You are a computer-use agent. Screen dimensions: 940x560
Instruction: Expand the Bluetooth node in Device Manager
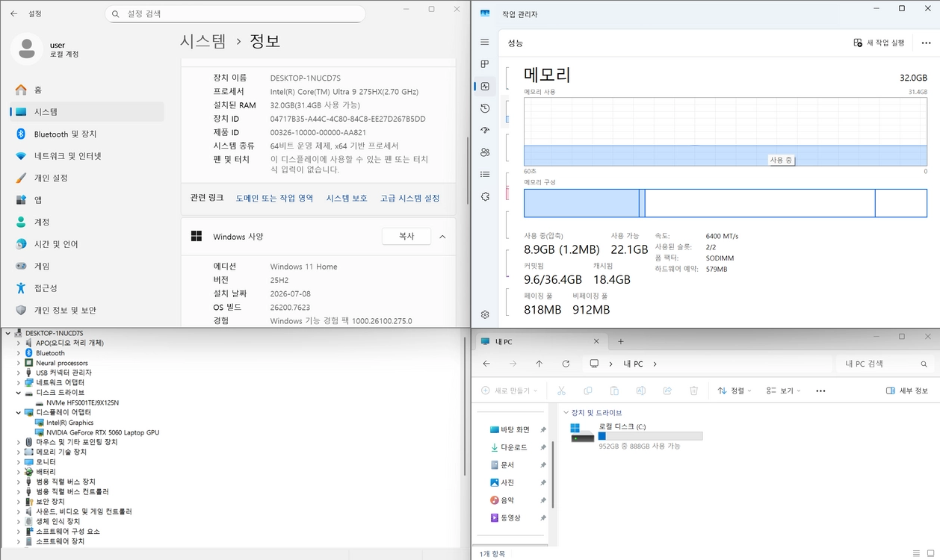pos(19,353)
